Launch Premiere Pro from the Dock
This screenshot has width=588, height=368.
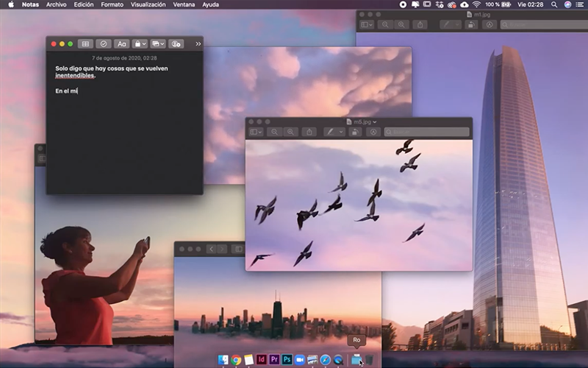point(274,359)
